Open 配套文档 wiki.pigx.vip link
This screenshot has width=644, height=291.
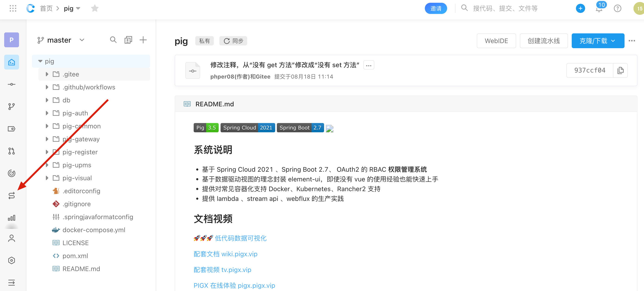225,254
